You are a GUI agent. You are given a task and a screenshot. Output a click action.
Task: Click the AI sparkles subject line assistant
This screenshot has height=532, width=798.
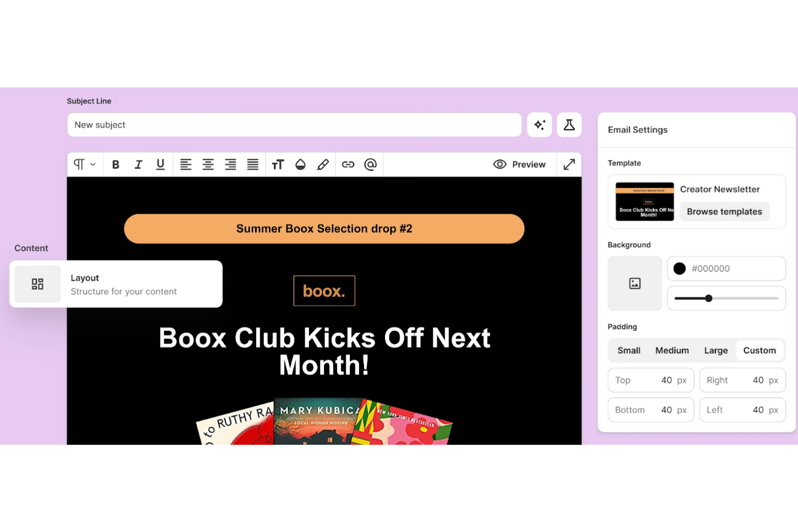tap(539, 125)
